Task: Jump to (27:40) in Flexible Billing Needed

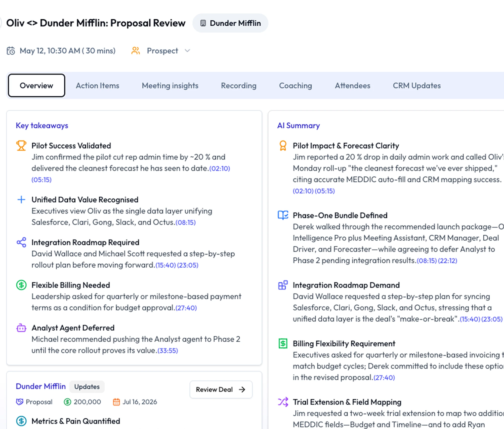Action: 186,308
